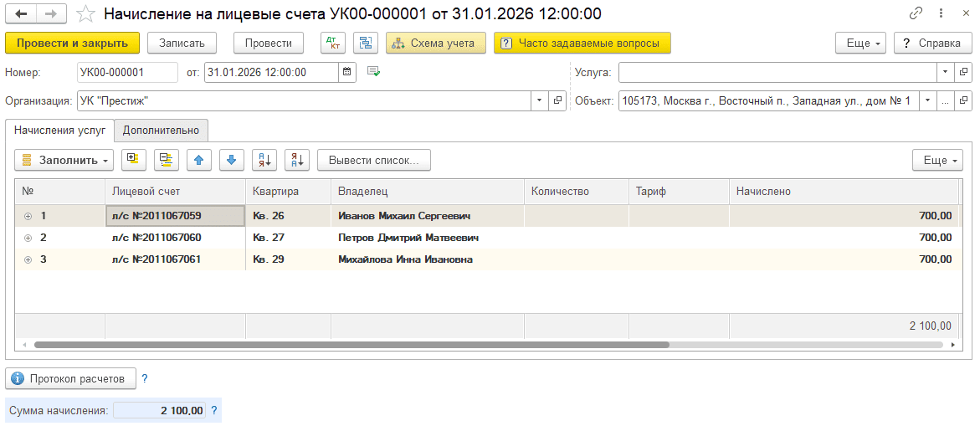Screen dimensions: 980x426
Task: Click the horizontal scrollbar of the table
Action: pos(351,344)
